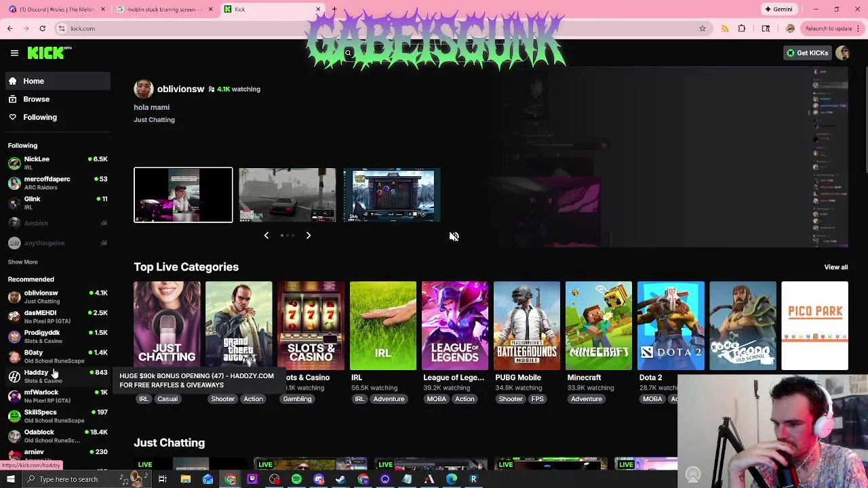Click the Casual tag
Screen dimensions: 868x488
pos(167,399)
